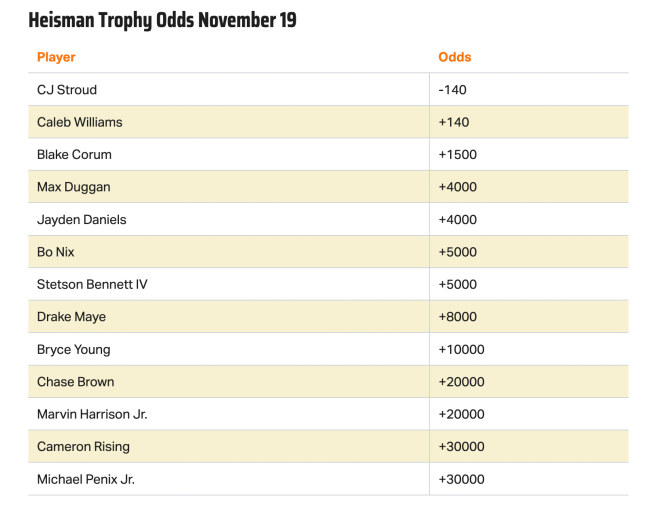Select the +1500 odds cell
The width and height of the screenshot is (650, 508).
click(458, 155)
